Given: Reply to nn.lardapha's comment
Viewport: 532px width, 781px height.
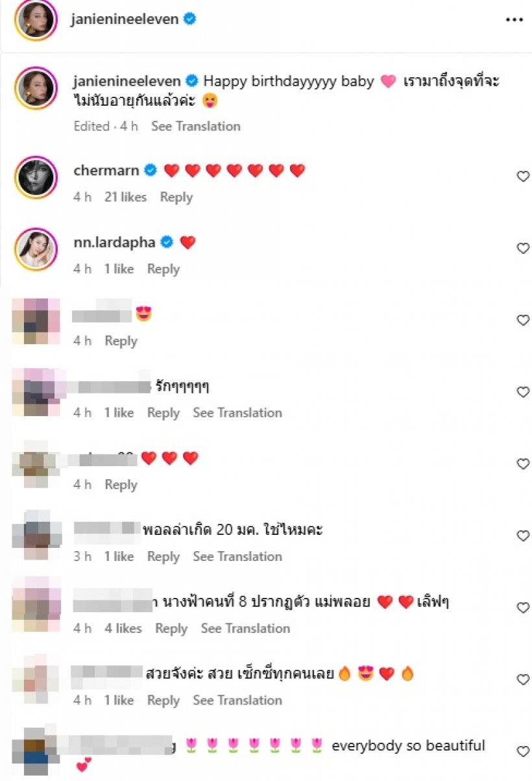Looking at the screenshot, I should (x=163, y=269).
